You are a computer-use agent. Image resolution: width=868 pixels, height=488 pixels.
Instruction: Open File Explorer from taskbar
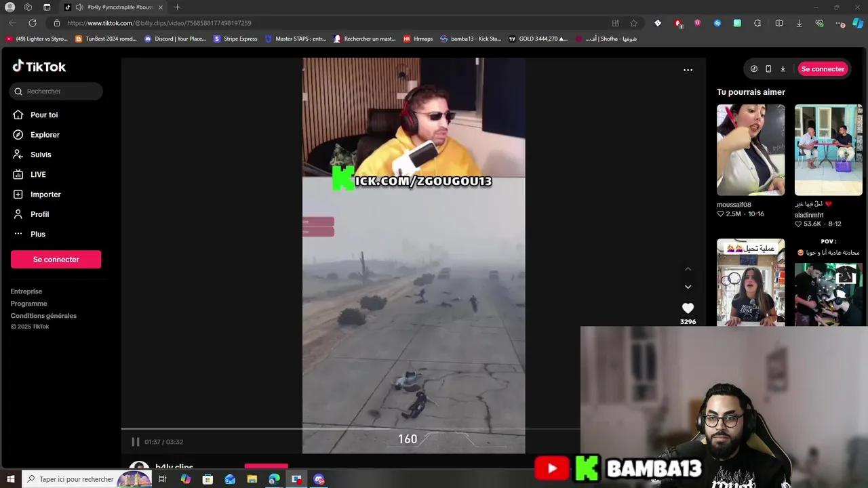[x=252, y=479]
